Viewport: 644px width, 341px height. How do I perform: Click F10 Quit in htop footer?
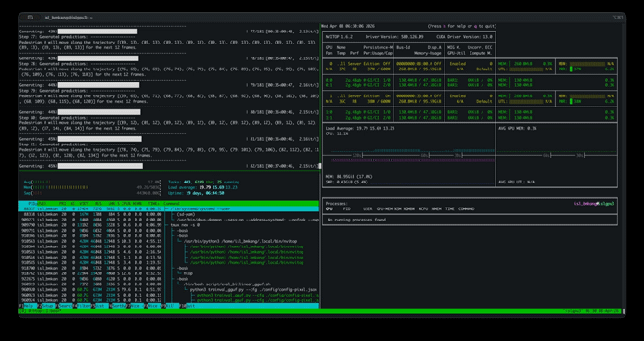tap(188, 306)
